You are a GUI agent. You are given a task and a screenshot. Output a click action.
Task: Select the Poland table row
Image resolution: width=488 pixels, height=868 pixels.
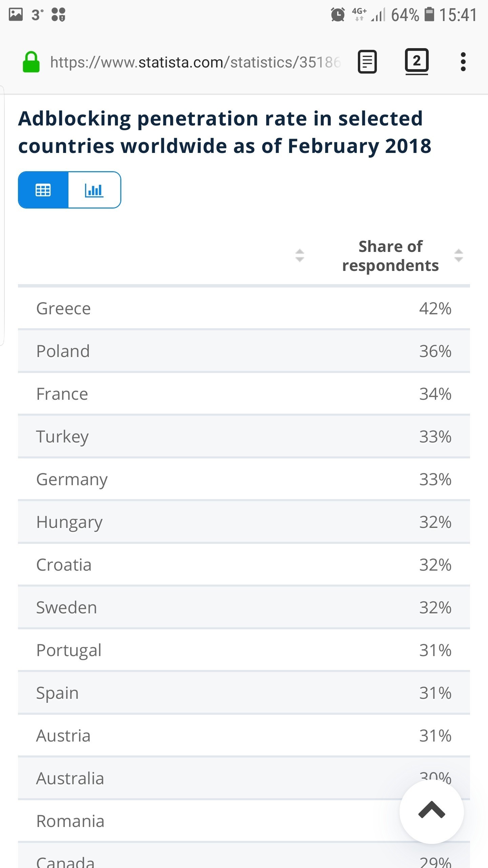[244, 351]
